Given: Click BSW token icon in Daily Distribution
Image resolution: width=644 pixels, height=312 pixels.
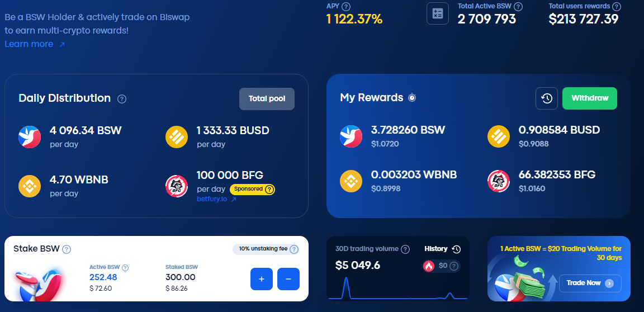Looking at the screenshot, I should click(x=30, y=137).
